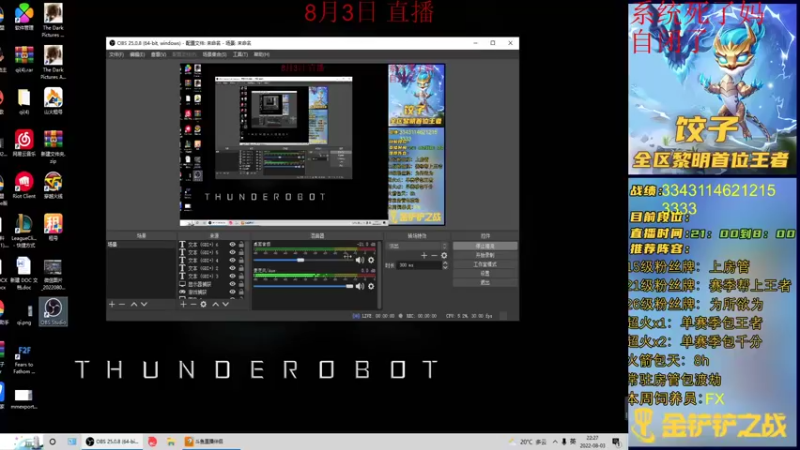Open the 20°C weather widget in taskbar
The width and height of the screenshot is (800, 450).
[528, 442]
